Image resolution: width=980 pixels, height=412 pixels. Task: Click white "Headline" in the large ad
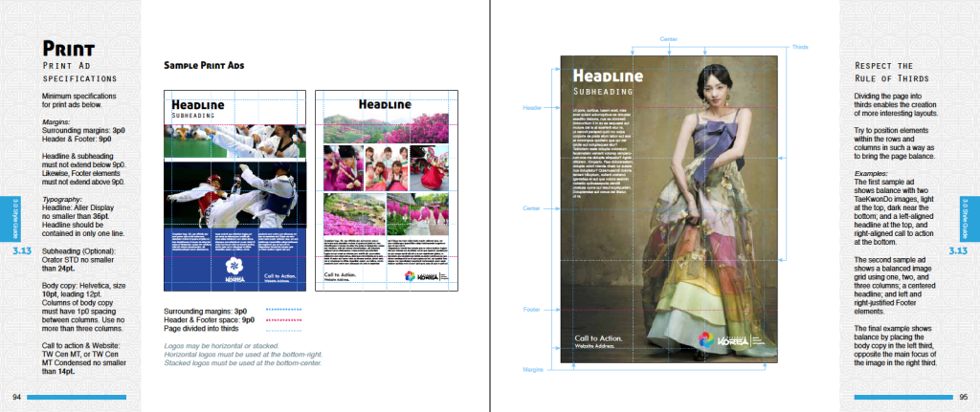tap(608, 76)
